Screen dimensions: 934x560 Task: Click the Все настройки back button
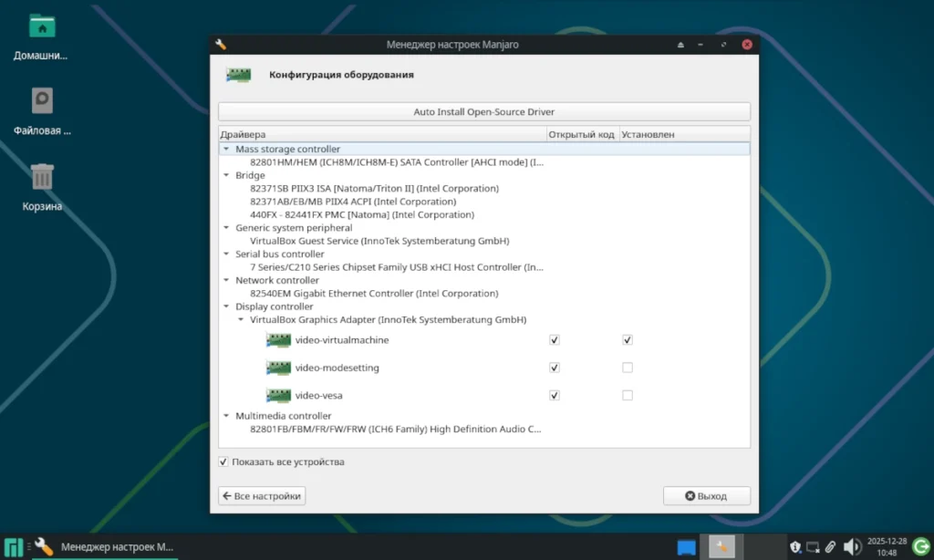pyautogui.click(x=262, y=495)
